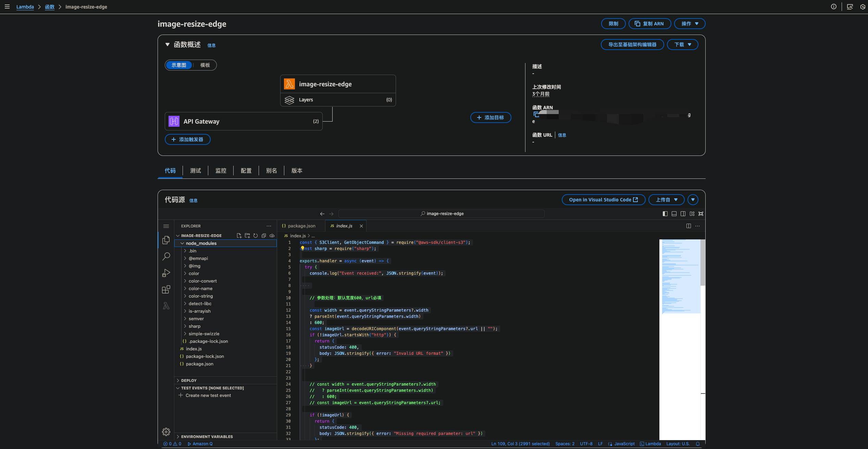Go back using editor left arrow
Viewport: 868px width, 449px height.
(322, 214)
